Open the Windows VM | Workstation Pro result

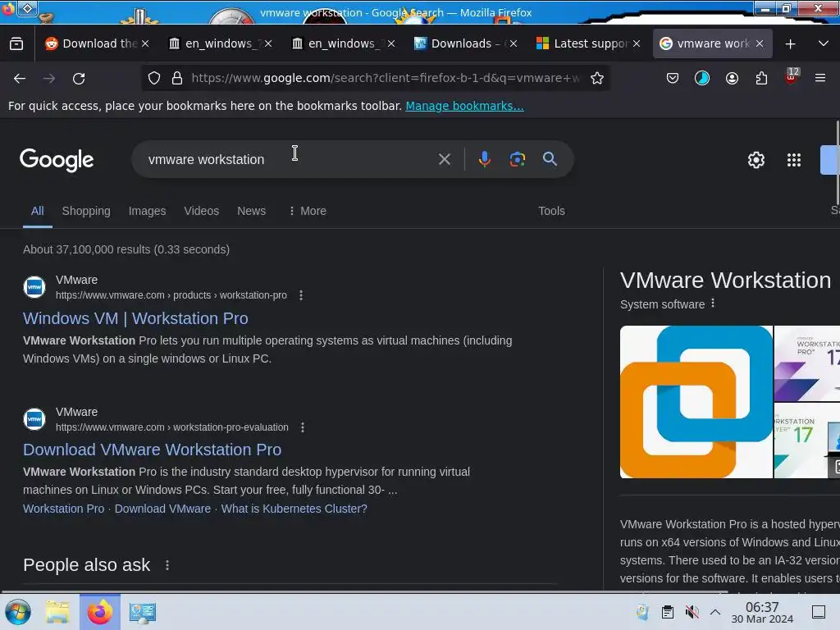pos(135,318)
